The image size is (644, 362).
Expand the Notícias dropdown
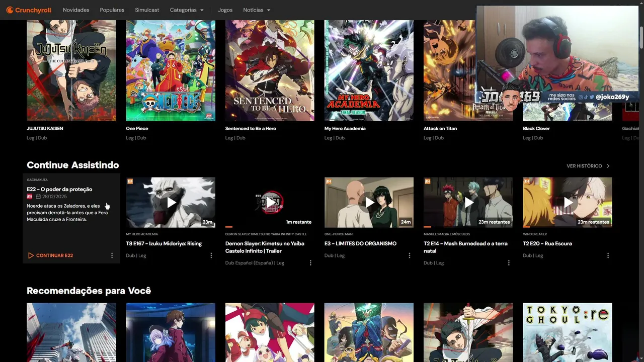tap(257, 10)
